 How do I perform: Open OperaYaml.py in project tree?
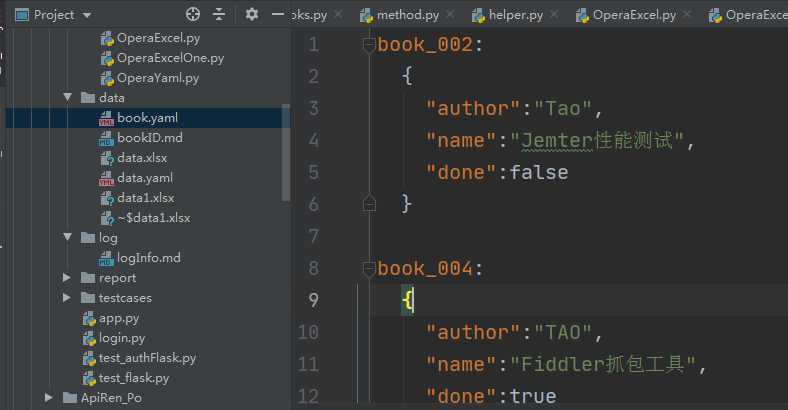[x=158, y=78]
